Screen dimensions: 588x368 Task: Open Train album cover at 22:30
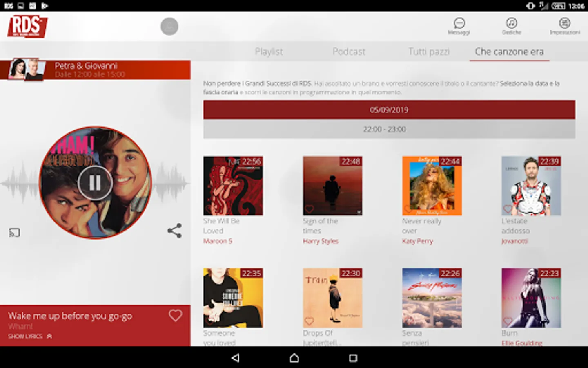point(332,298)
